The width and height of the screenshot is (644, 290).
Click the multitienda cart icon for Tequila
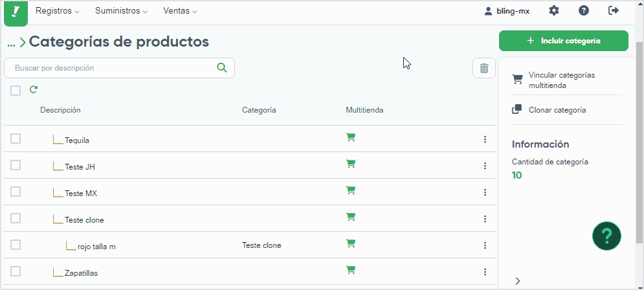tap(351, 137)
